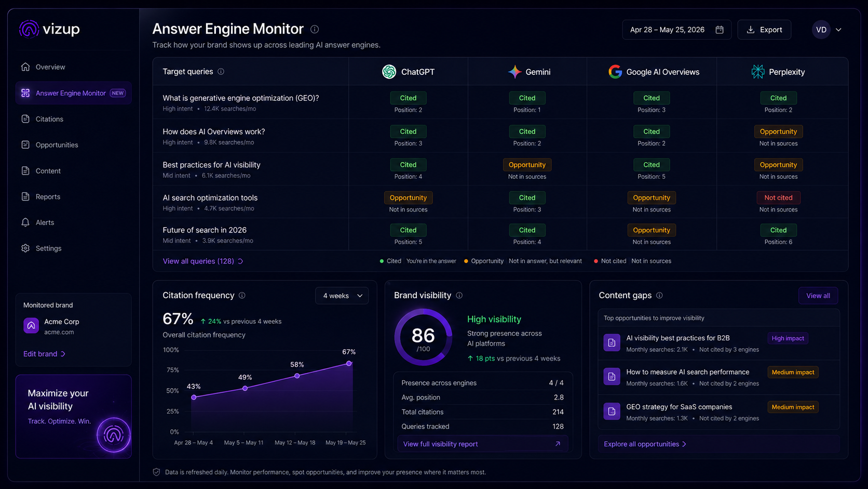
Task: Click the Citations sidebar icon
Action: pyautogui.click(x=25, y=119)
